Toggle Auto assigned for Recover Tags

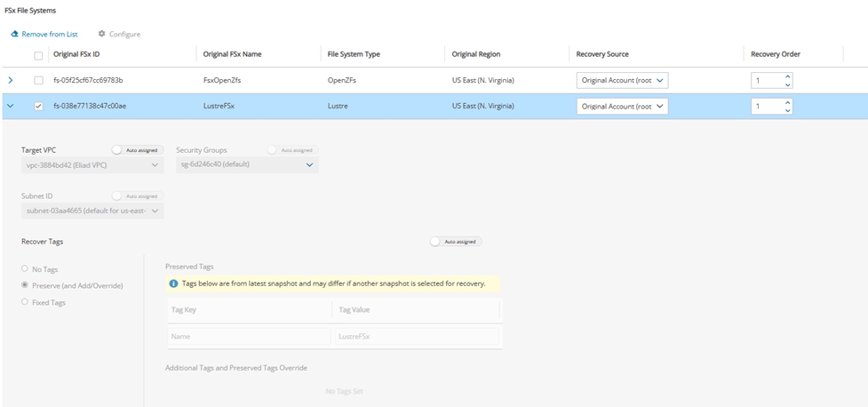(x=435, y=241)
